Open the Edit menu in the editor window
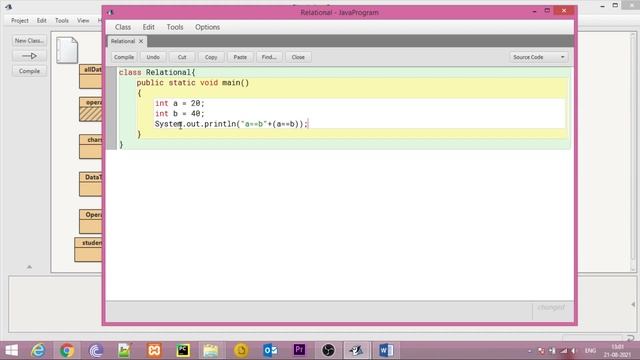640x360 pixels. [x=149, y=27]
